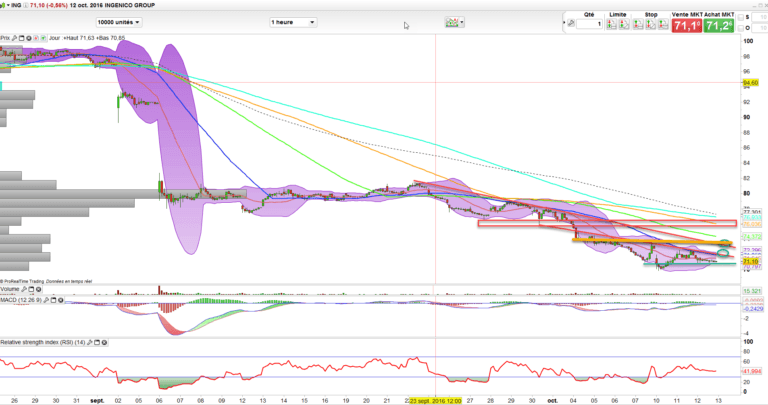This screenshot has width=768, height=405.
Task: Open the 1 heure timeframe dropdown
Action: (x=293, y=21)
